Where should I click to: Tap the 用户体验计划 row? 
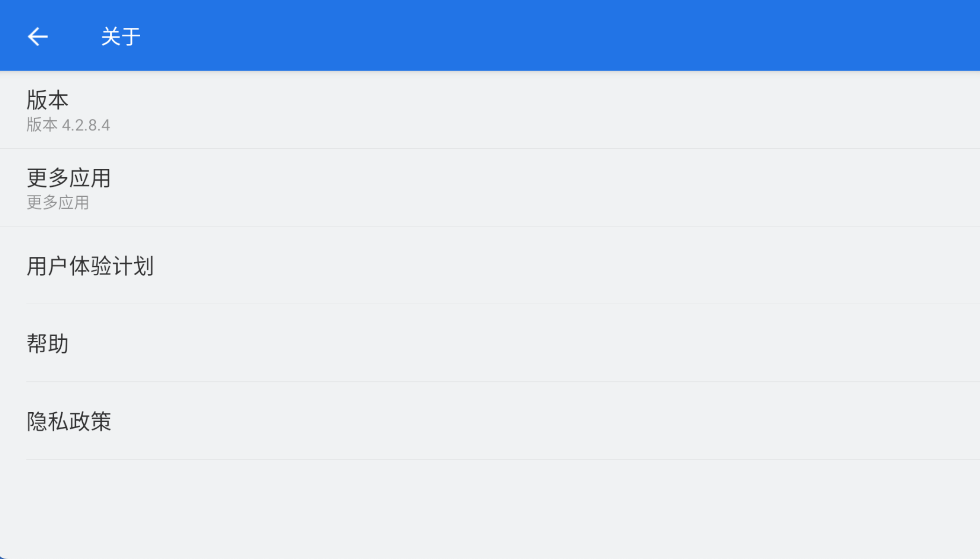pyautogui.click(x=490, y=265)
